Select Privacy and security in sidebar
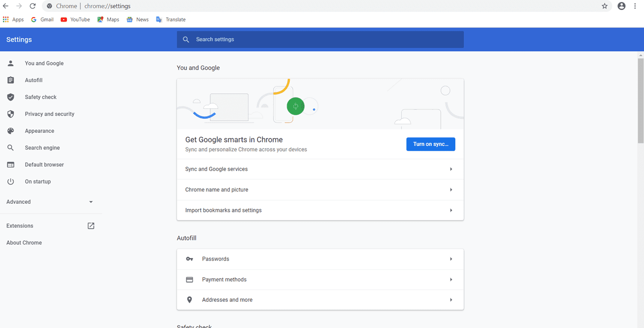This screenshot has height=328, width=644. click(x=49, y=114)
